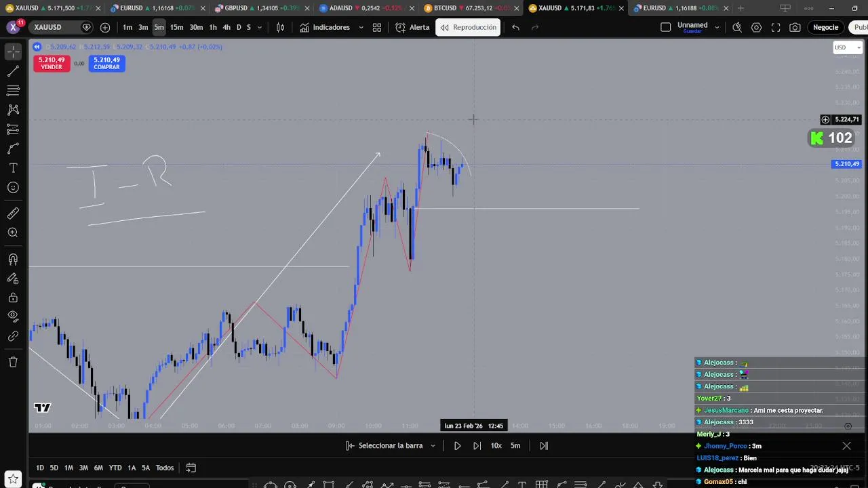868x488 pixels.
Task: Change the 10x replay speed
Action: click(496, 445)
